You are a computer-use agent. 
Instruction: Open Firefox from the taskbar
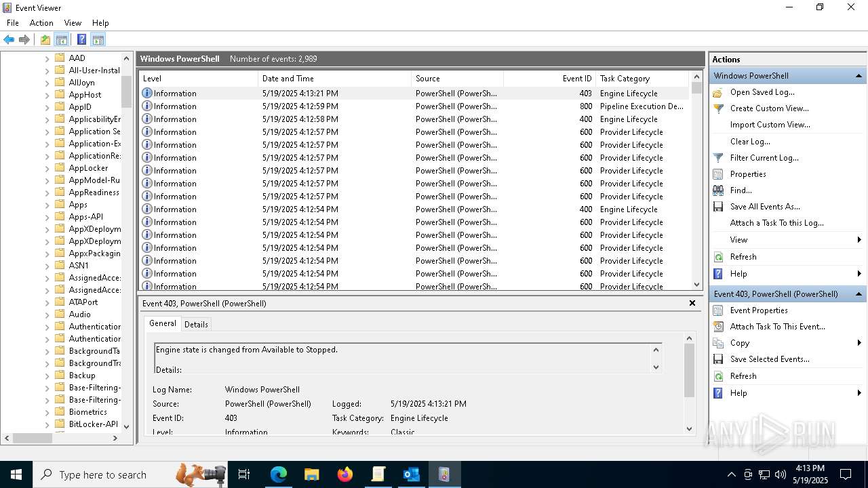click(x=345, y=474)
